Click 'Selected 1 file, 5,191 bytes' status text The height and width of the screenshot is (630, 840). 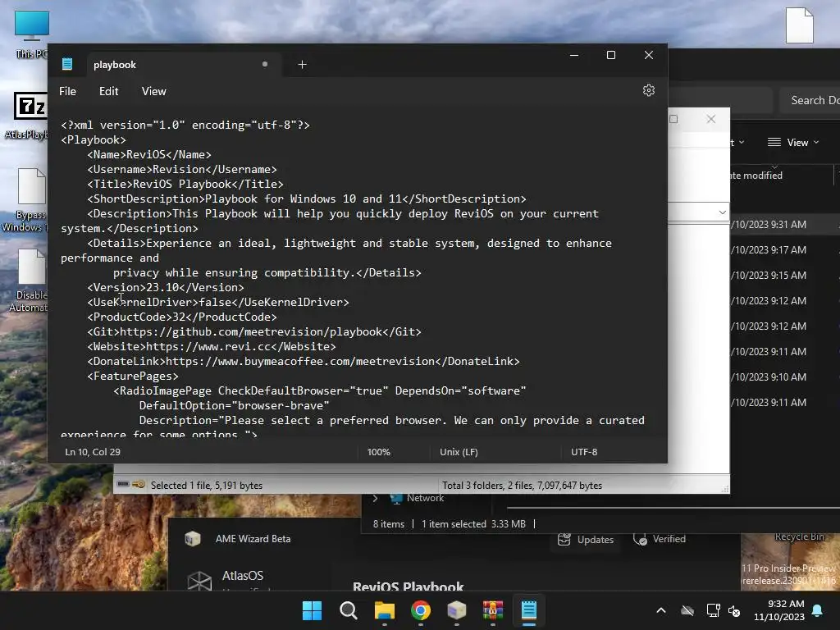tap(206, 486)
